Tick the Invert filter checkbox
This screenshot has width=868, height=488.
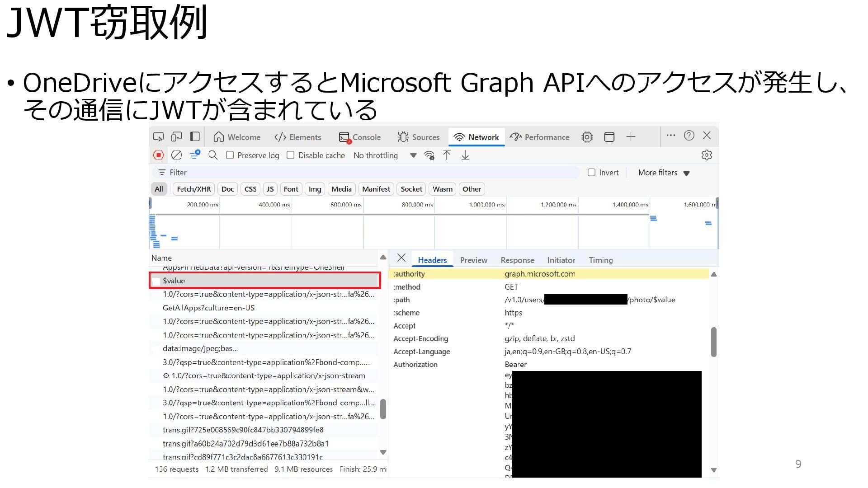(x=591, y=173)
